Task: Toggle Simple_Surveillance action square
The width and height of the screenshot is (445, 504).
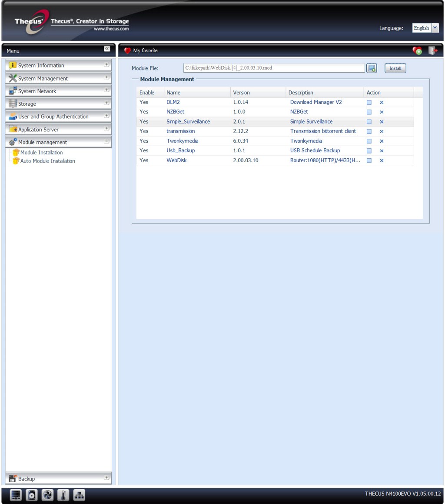Action: click(x=369, y=122)
